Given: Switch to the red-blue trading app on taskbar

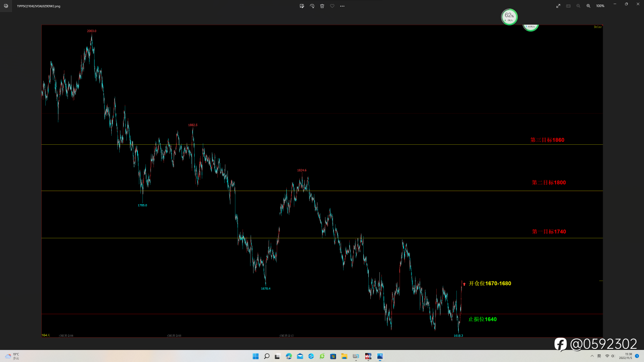Looking at the screenshot, I should (x=368, y=356).
